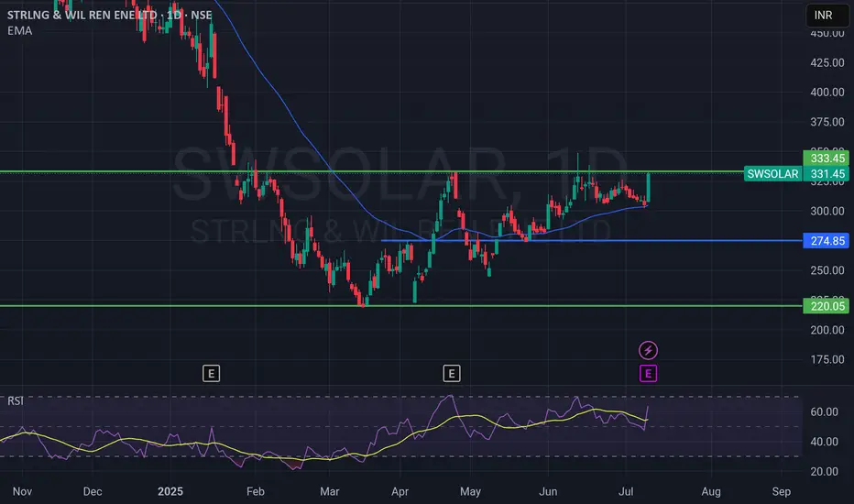Click the Feb label on time axis
This screenshot has width=854, height=504.
256,491
